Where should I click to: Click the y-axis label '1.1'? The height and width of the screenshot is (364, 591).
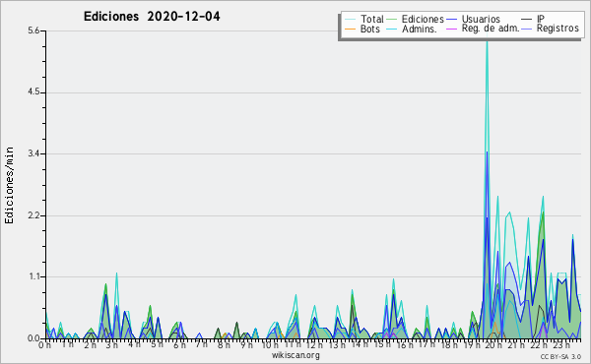33,277
